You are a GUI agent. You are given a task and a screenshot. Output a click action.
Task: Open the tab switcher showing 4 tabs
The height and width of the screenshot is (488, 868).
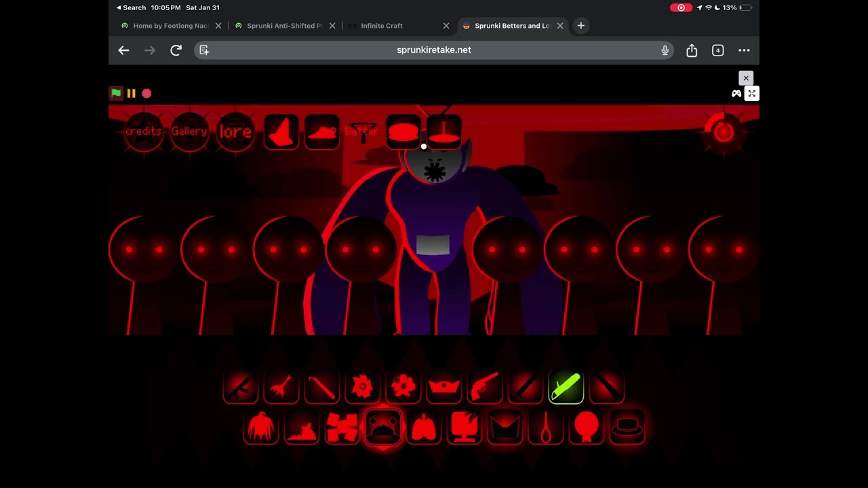tap(718, 50)
